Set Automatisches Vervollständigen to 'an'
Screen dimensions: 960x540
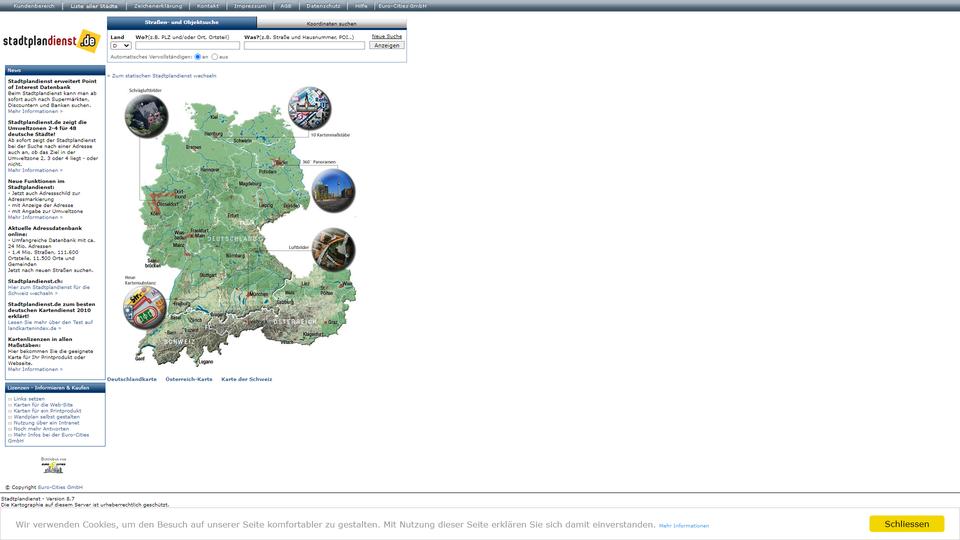coord(198,56)
